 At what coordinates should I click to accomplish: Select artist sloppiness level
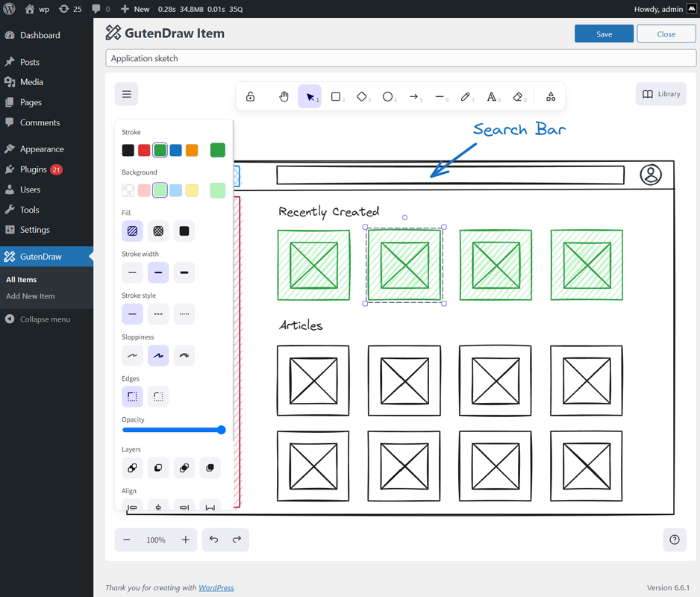click(x=158, y=355)
